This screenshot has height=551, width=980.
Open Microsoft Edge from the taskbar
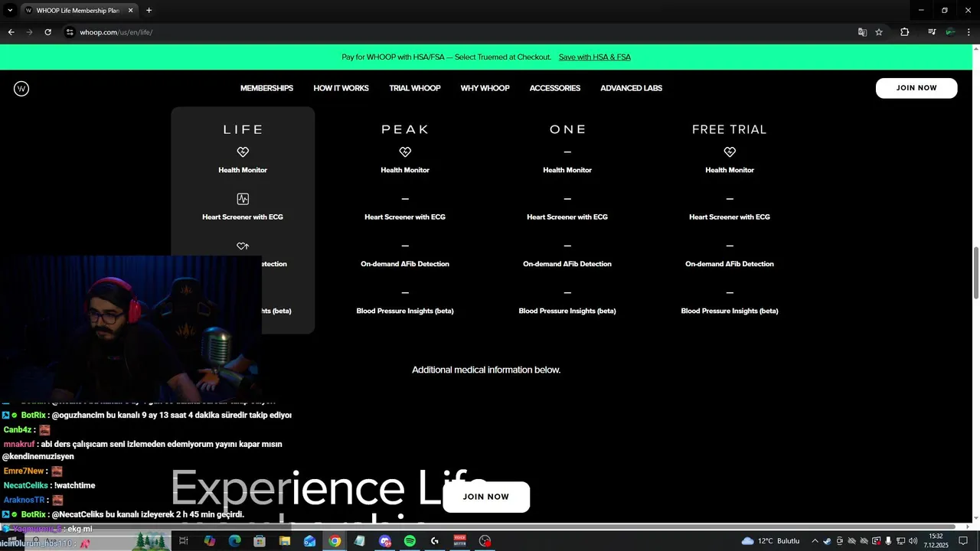[x=234, y=541]
